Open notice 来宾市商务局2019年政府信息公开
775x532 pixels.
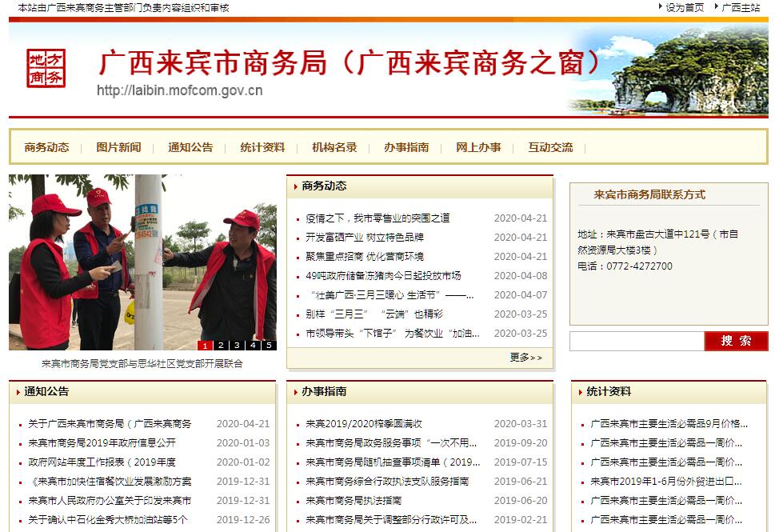pos(102,443)
